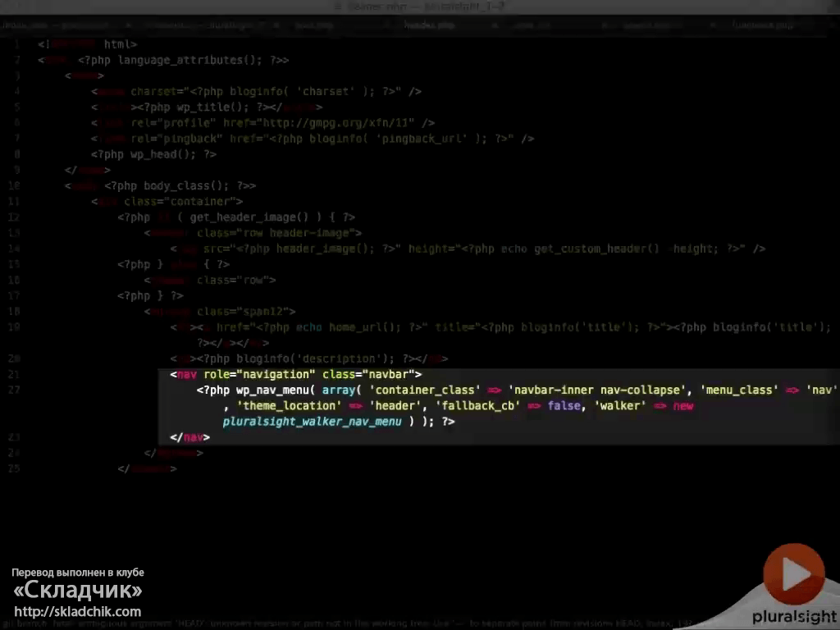
Task: Click the get_custom_header() height call
Action: pos(596,249)
